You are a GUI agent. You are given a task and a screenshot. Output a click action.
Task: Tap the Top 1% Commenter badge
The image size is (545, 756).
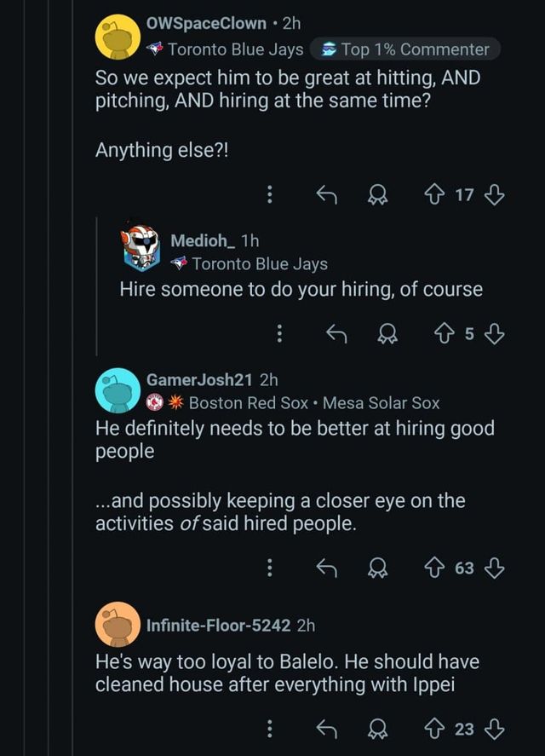click(x=405, y=49)
